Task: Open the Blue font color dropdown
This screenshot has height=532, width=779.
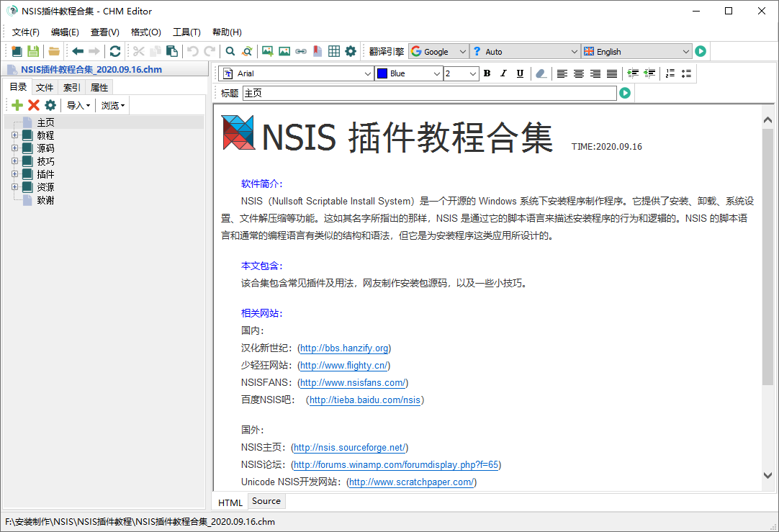Action: click(x=409, y=73)
